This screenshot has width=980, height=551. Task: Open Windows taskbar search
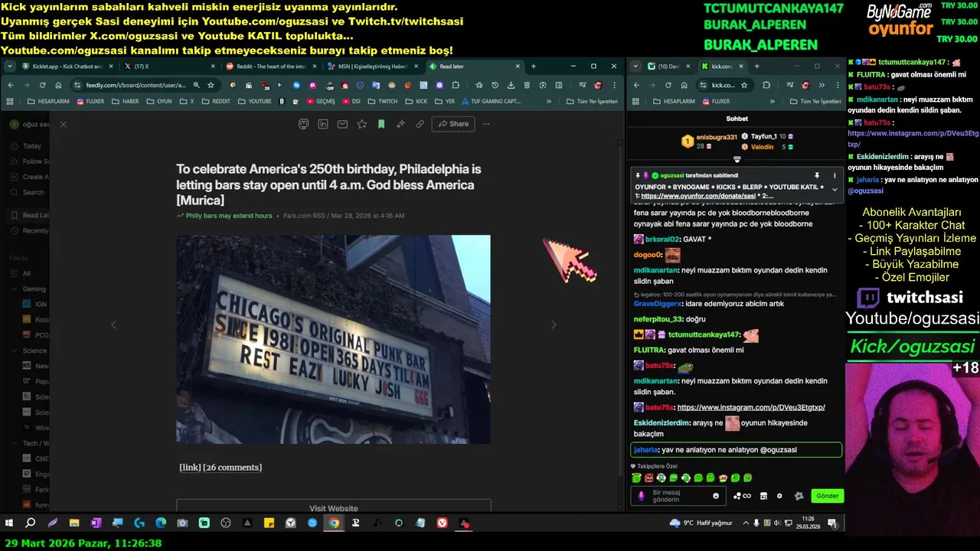[x=31, y=523]
